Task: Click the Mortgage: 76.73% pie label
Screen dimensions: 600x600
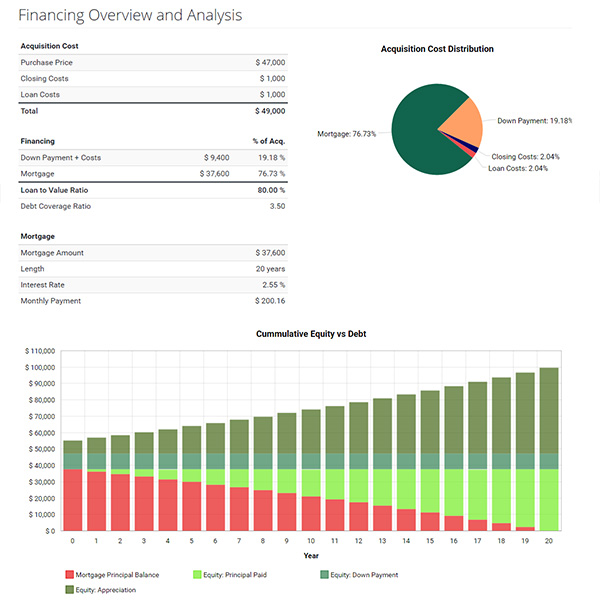Action: [x=346, y=134]
